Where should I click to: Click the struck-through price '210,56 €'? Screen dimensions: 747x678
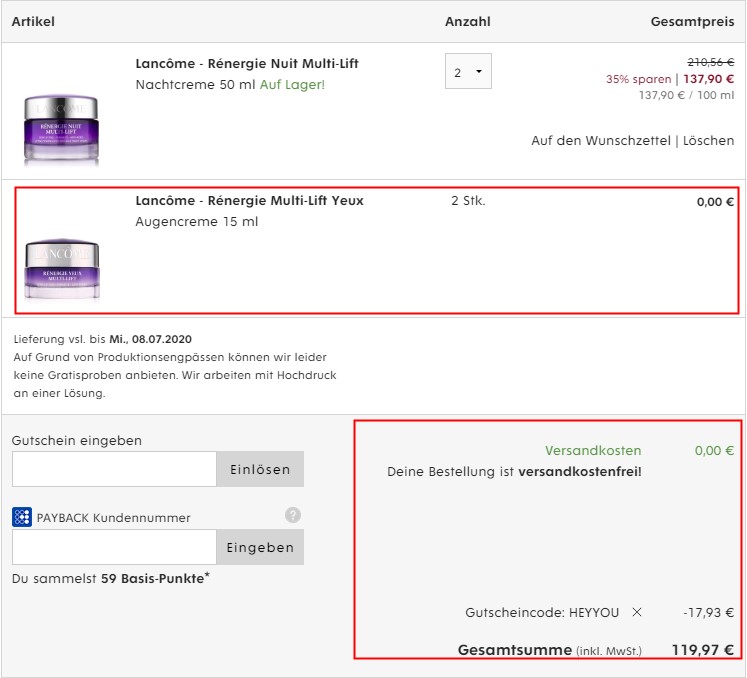click(710, 62)
